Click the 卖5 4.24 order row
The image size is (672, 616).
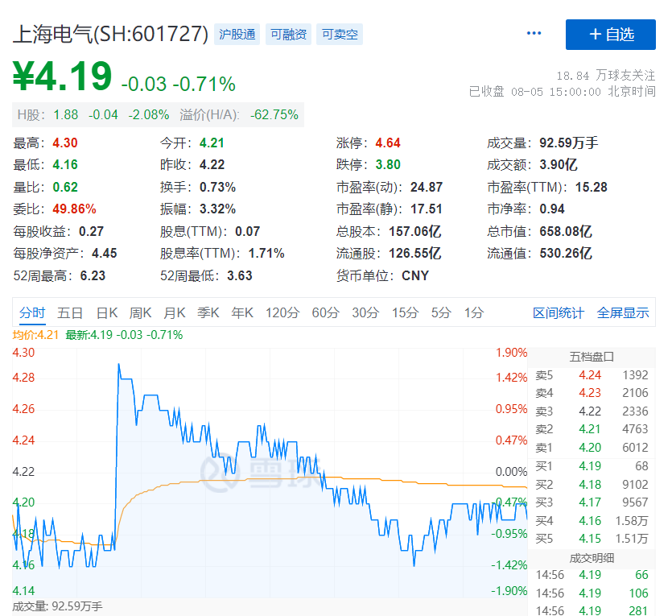(x=592, y=375)
